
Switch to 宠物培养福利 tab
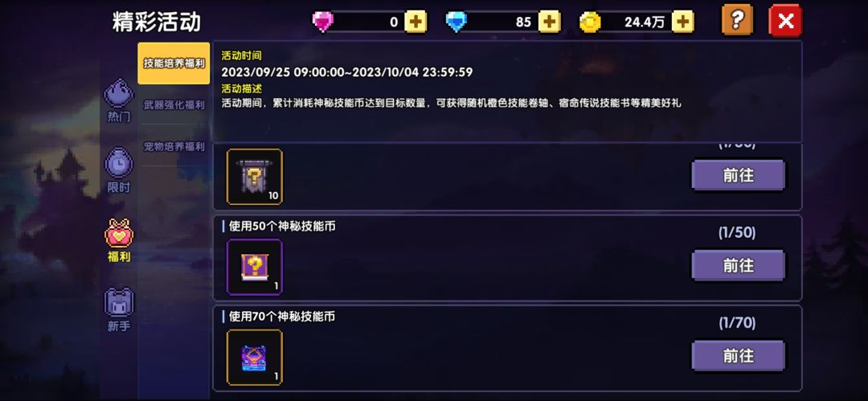coord(174,147)
